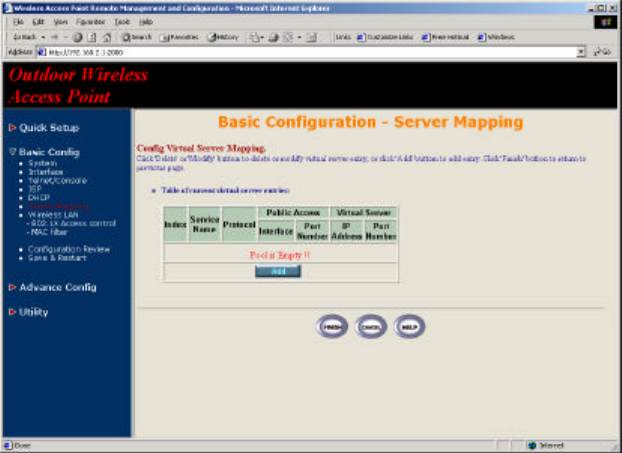Open the Windows links shortcut
Image resolution: width=622 pixels, height=453 pixels.
click(x=496, y=37)
